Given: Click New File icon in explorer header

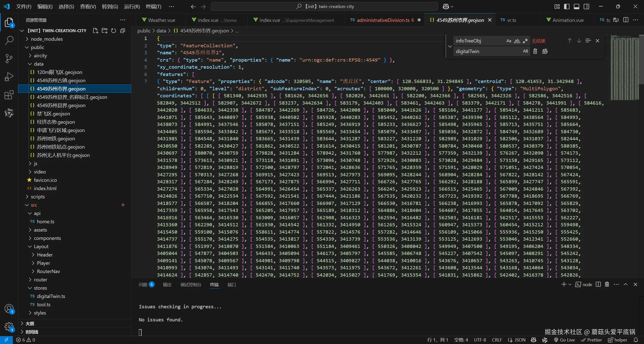Looking at the screenshot, I should (x=95, y=31).
